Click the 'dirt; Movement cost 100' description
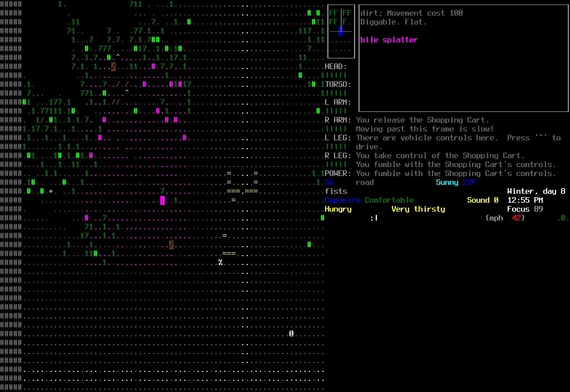This screenshot has width=570, height=392. click(x=411, y=13)
